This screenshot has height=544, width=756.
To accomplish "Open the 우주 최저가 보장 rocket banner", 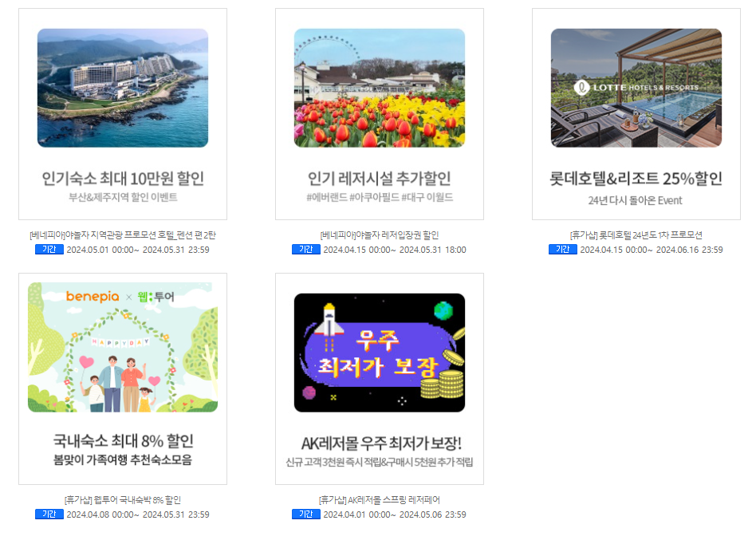I will coord(379,352).
